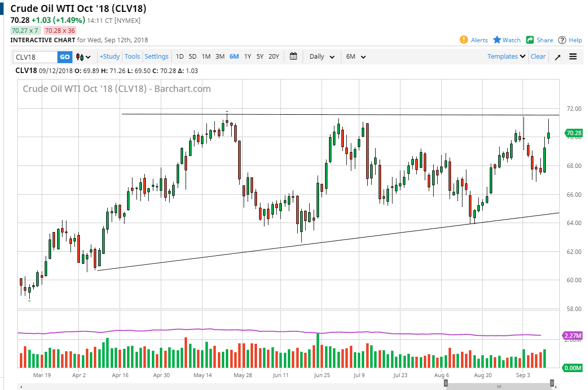Open the chart type candlestick selector icon
The width and height of the screenshot is (588, 390).
(81, 56)
